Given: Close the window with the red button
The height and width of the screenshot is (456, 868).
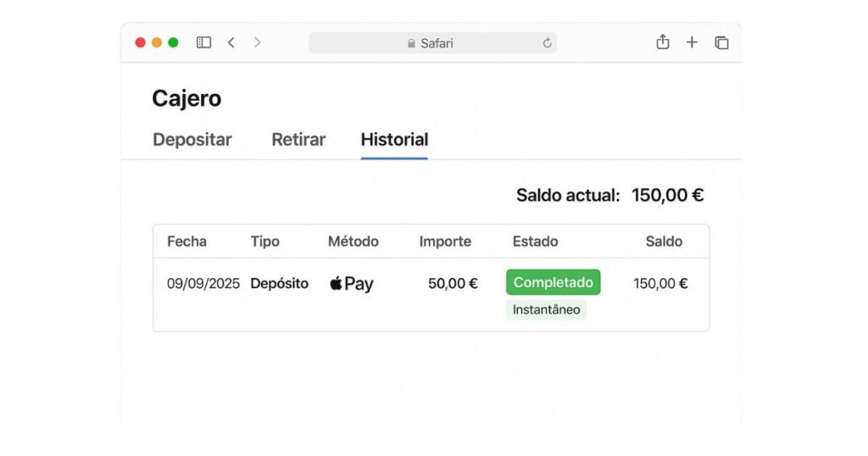Looking at the screenshot, I should point(141,42).
